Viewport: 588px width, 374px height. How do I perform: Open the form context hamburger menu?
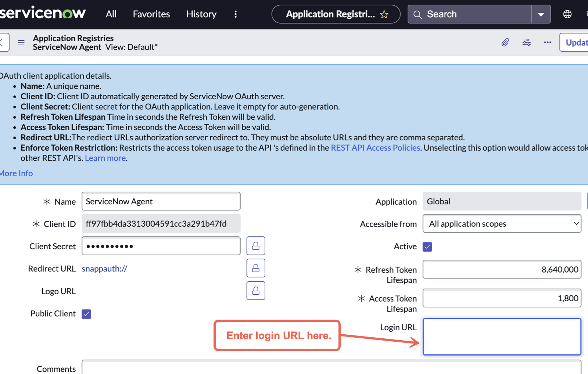[x=21, y=42]
